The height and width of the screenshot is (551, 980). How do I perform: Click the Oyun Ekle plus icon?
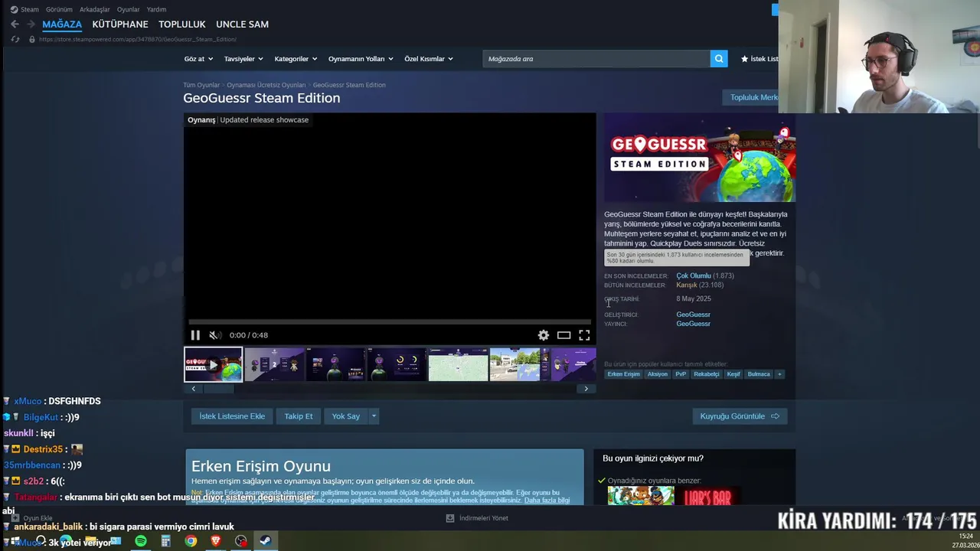tap(15, 518)
